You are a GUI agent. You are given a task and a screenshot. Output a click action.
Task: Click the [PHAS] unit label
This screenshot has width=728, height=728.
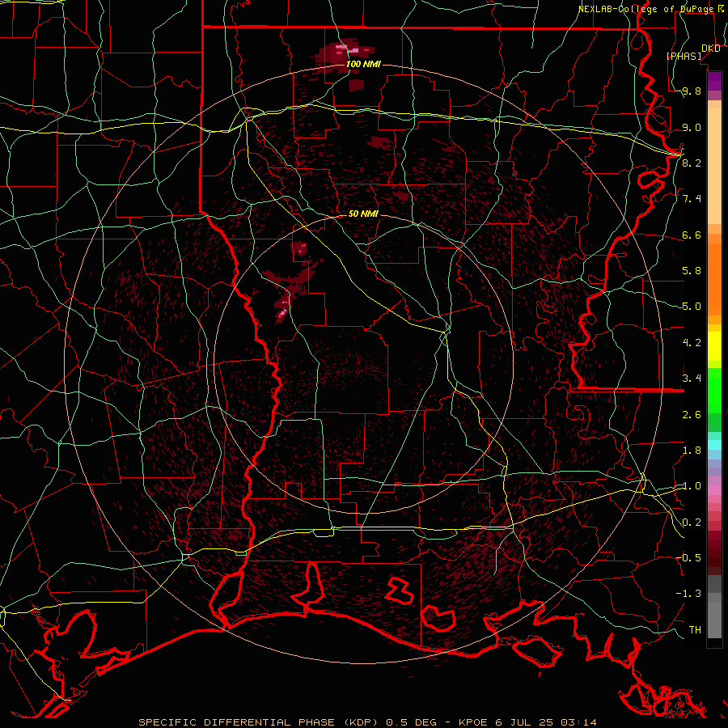coord(684,56)
